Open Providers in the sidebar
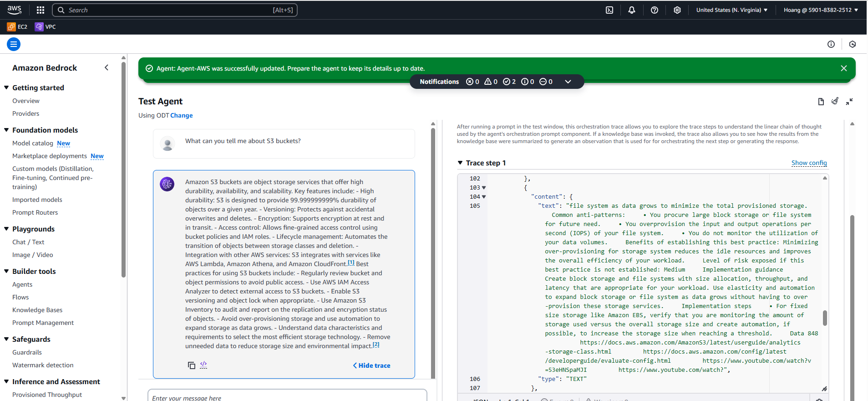This screenshot has width=868, height=401. click(25, 113)
